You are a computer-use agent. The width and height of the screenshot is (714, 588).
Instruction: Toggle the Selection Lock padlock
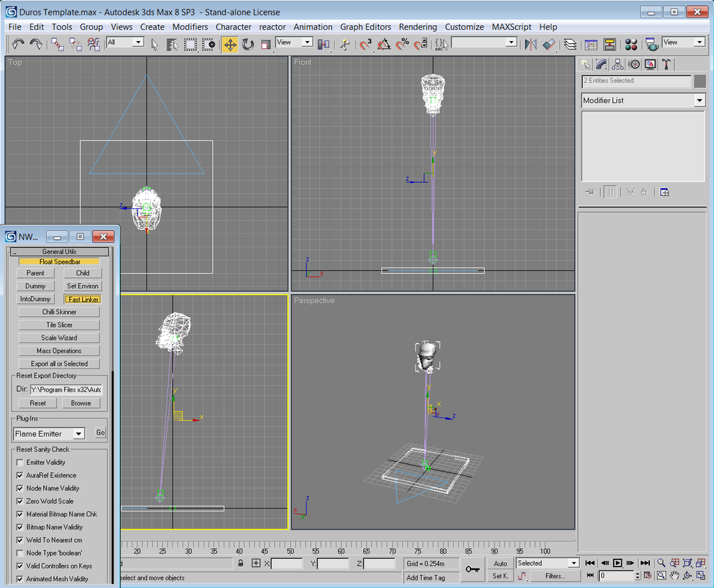(241, 563)
